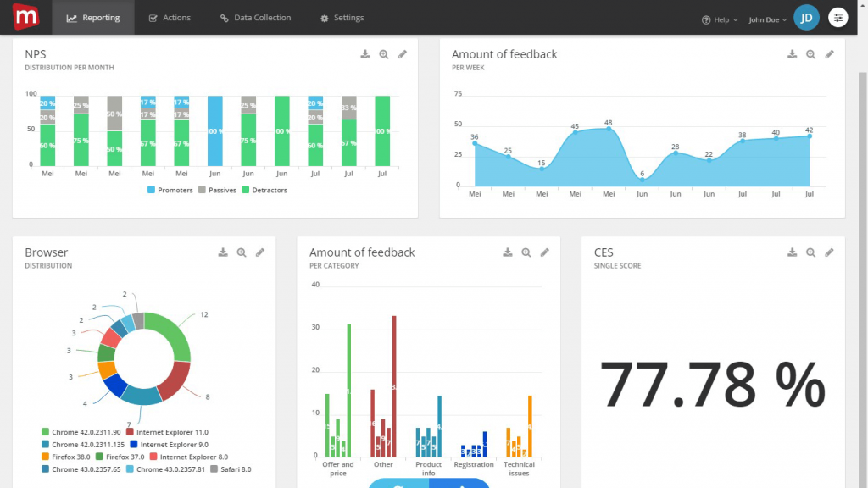Open the JD user avatar
The width and height of the screenshot is (868, 488).
[x=807, y=18]
